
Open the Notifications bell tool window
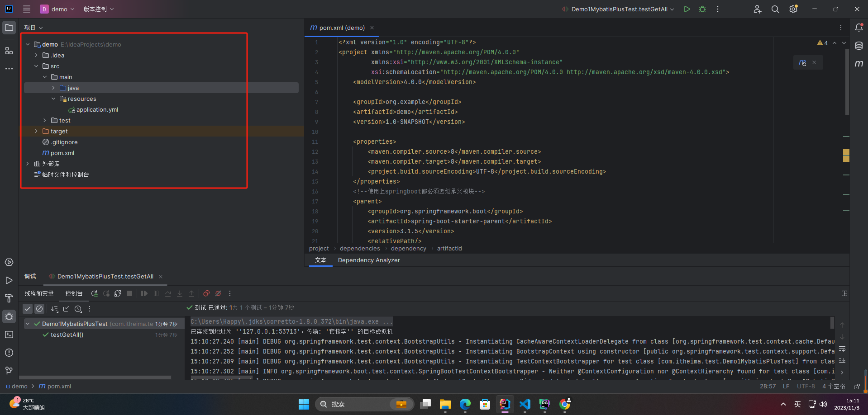coord(859,28)
